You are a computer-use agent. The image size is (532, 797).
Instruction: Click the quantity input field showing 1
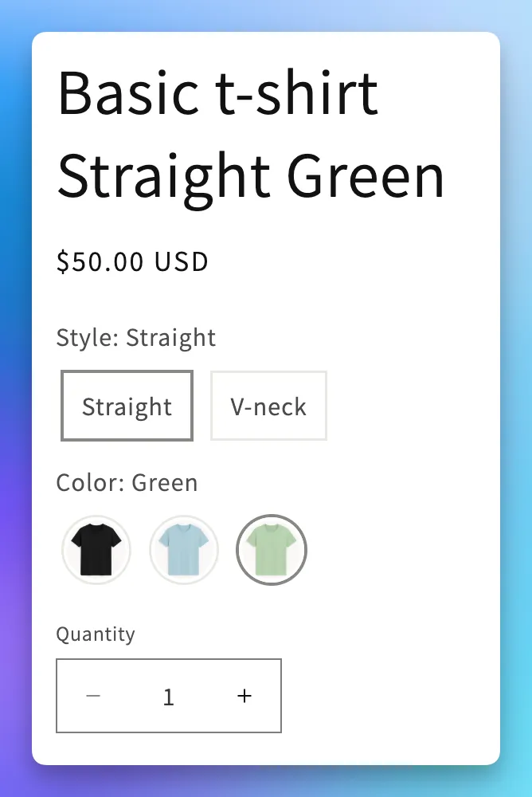pyautogui.click(x=168, y=696)
